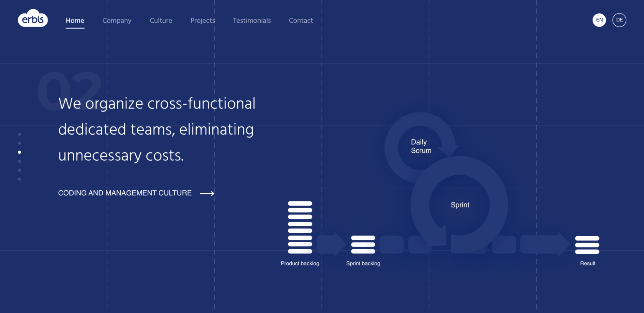This screenshot has height=313, width=644.
Task: Select the first slide indicator dot
Action: click(20, 134)
